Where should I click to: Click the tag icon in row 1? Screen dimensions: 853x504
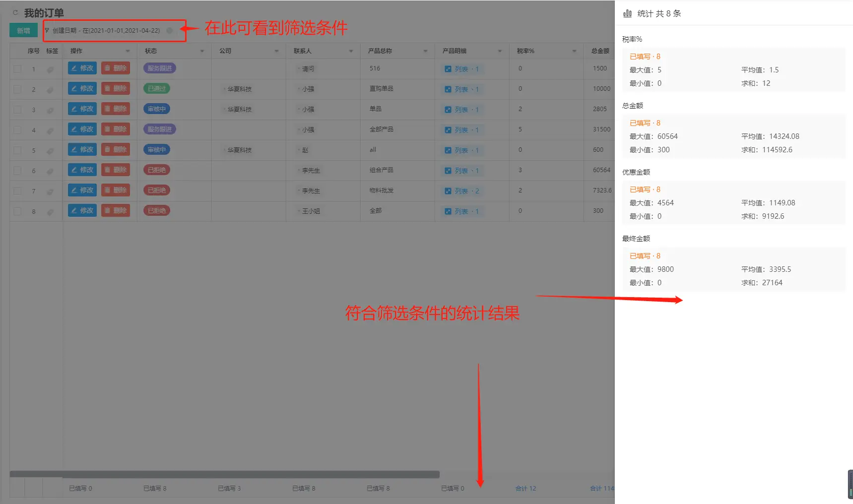(x=50, y=69)
